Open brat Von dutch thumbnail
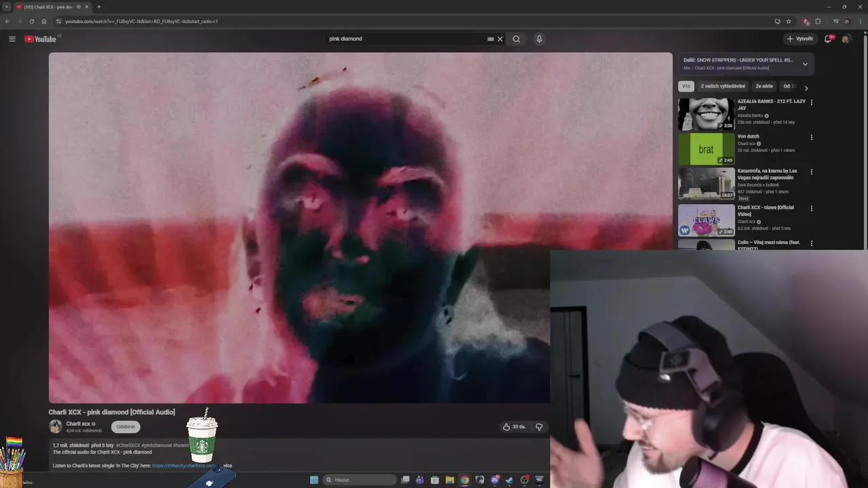Viewport: 868px width, 488px height. pos(707,149)
